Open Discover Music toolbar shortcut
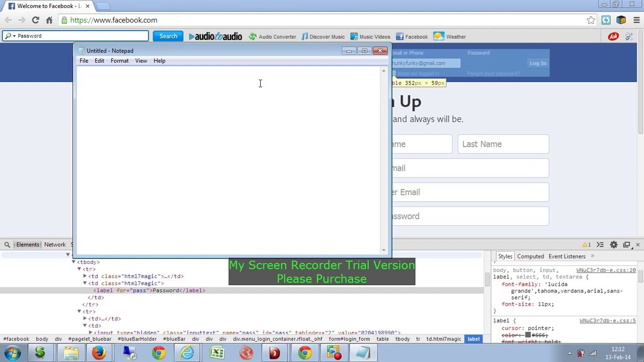 point(323,37)
